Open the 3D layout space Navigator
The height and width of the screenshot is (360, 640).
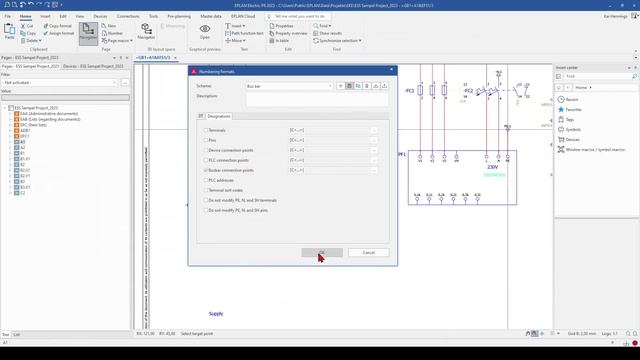coord(146,32)
